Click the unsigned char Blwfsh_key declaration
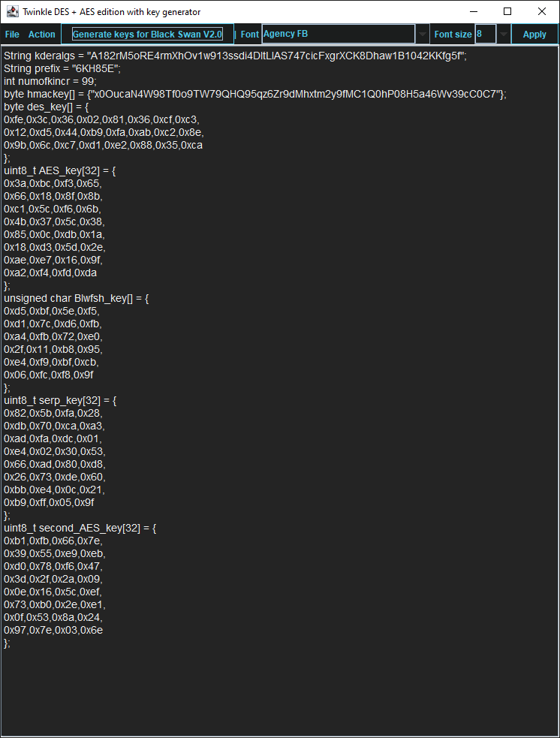This screenshot has height=738, width=560. [77, 299]
